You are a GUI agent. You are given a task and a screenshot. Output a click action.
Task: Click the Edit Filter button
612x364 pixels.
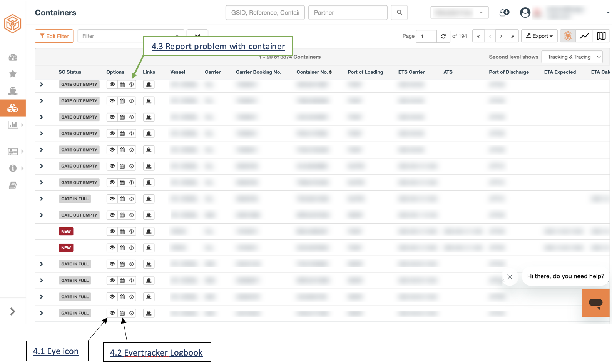[x=54, y=36]
